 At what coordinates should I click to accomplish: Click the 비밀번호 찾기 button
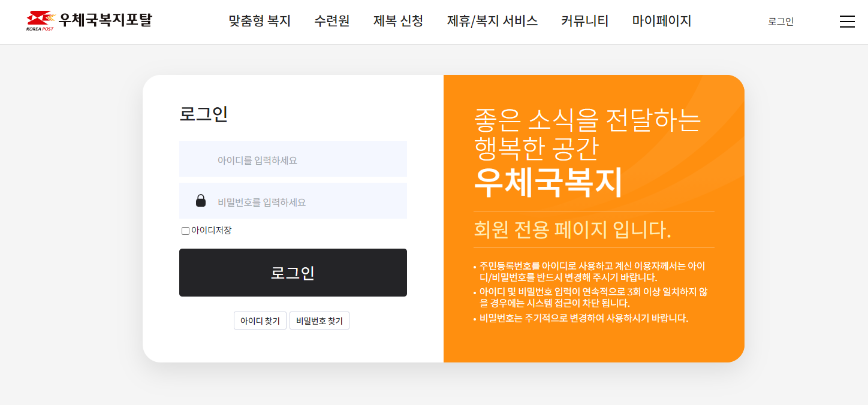[320, 321]
